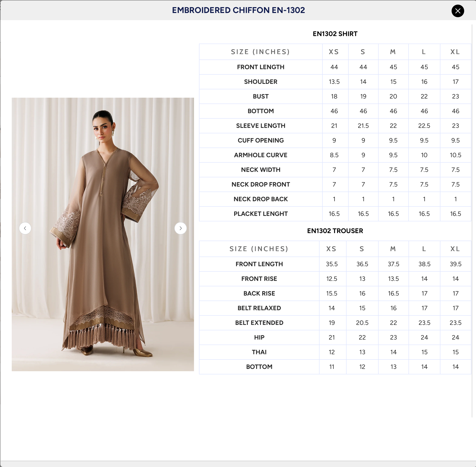Click the ARMHOLE CURVE row label
Image resolution: width=476 pixels, height=467 pixels.
point(261,155)
